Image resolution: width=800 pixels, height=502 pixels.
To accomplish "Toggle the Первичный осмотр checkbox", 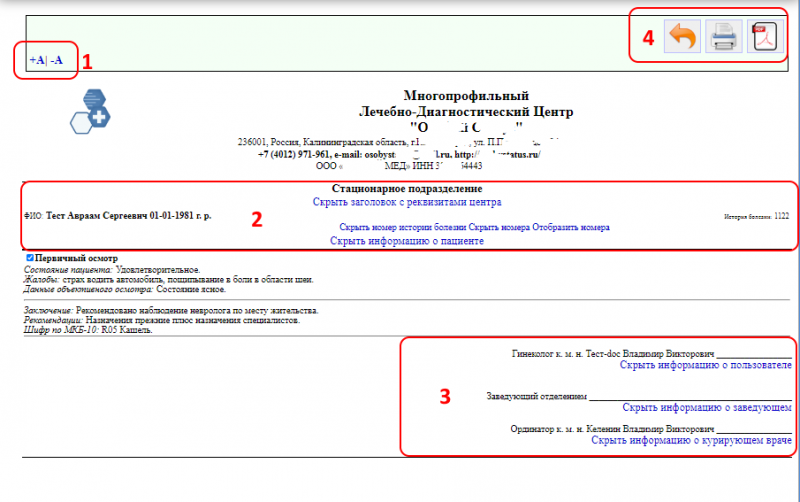I will [x=29, y=258].
